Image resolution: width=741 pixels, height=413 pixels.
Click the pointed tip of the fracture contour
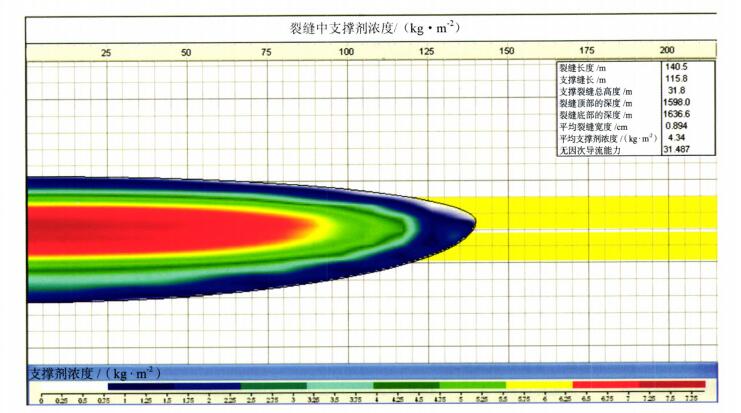(473, 223)
